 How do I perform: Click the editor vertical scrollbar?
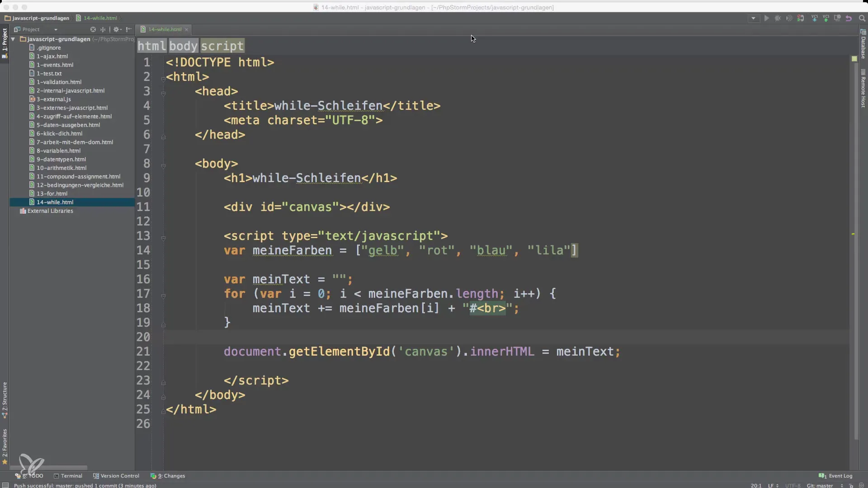click(x=856, y=251)
